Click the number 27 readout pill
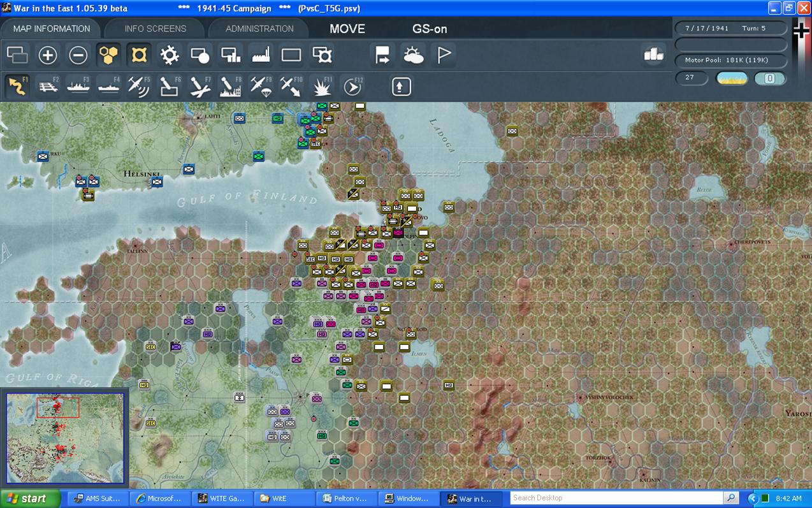The image size is (812, 508). click(692, 78)
